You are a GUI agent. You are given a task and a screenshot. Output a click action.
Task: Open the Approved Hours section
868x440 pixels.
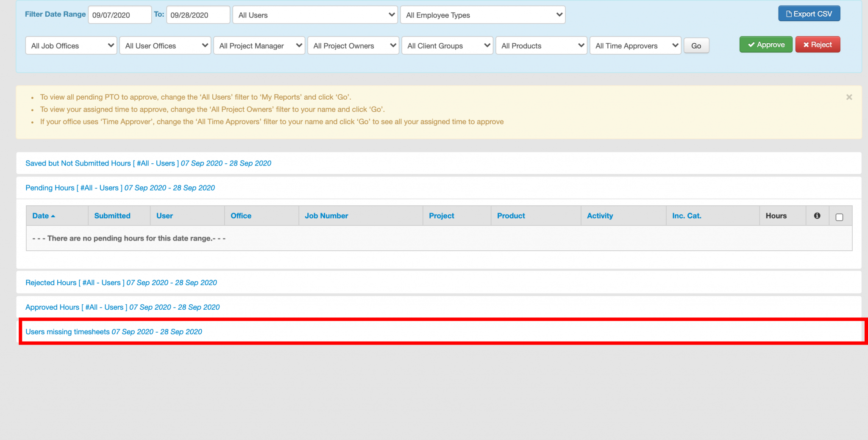[122, 307]
